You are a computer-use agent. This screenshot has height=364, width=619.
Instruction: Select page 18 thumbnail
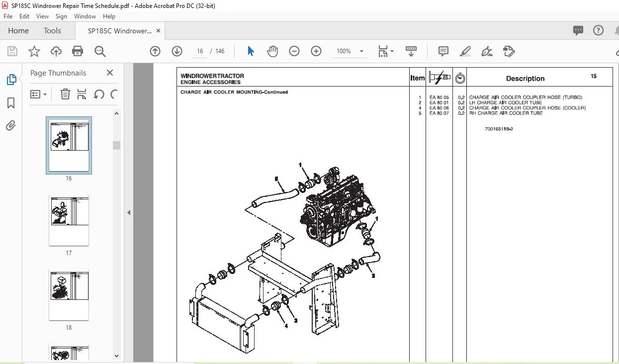(x=69, y=295)
